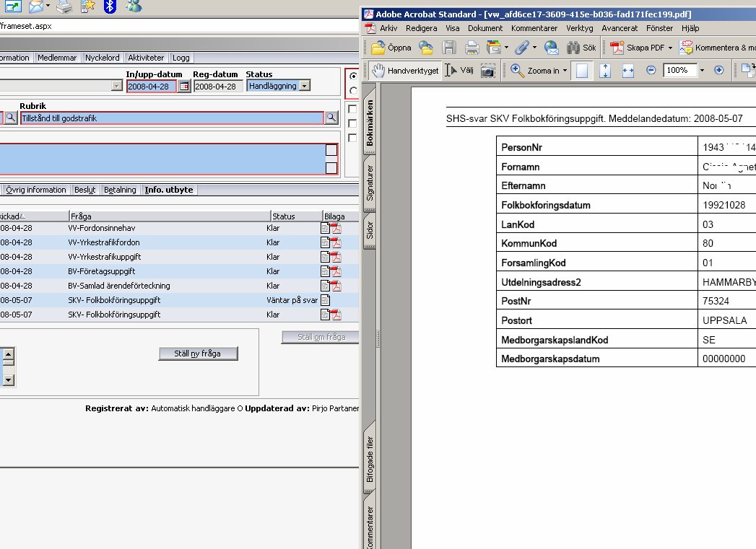Click the zoom out minus button
This screenshot has height=549, width=756.
(651, 70)
